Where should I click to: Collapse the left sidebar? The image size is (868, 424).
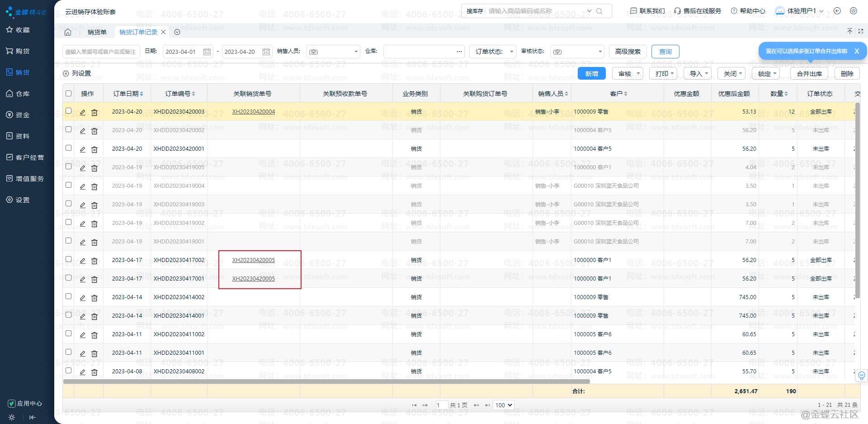(33, 417)
